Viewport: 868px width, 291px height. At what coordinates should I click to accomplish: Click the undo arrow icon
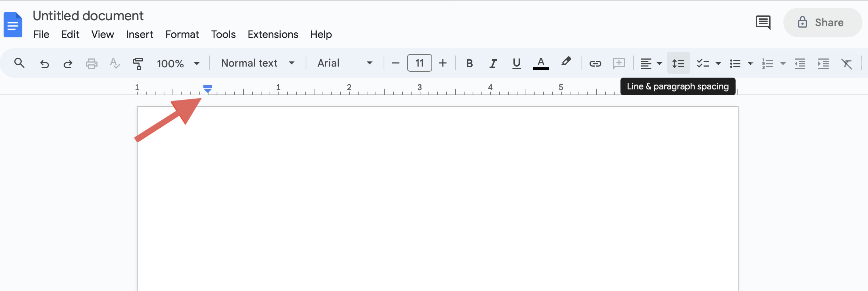point(45,64)
